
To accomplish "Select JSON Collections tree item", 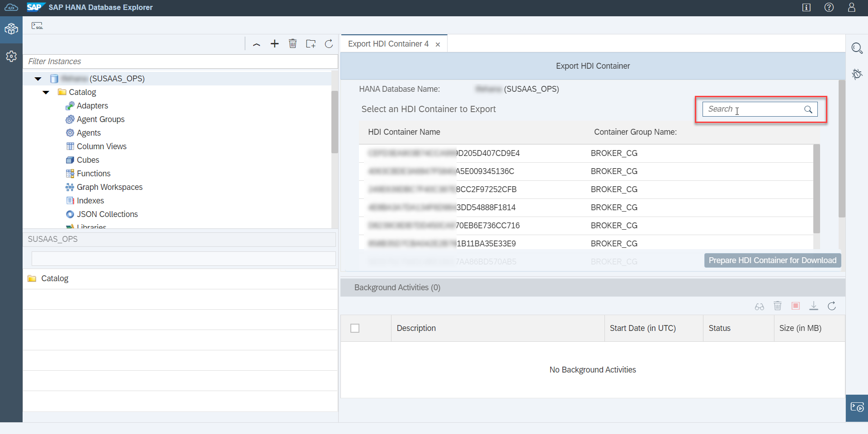I will click(x=107, y=214).
